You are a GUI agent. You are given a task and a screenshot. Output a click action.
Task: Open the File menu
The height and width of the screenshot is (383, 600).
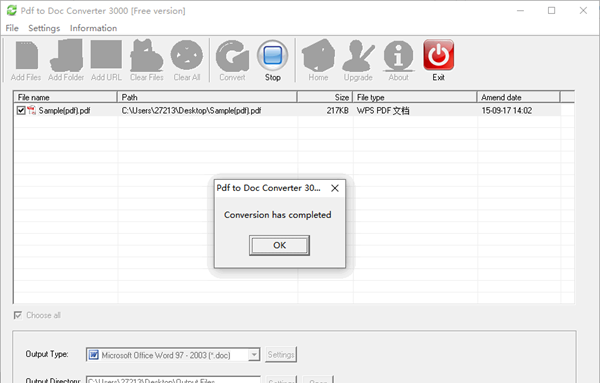pos(12,28)
